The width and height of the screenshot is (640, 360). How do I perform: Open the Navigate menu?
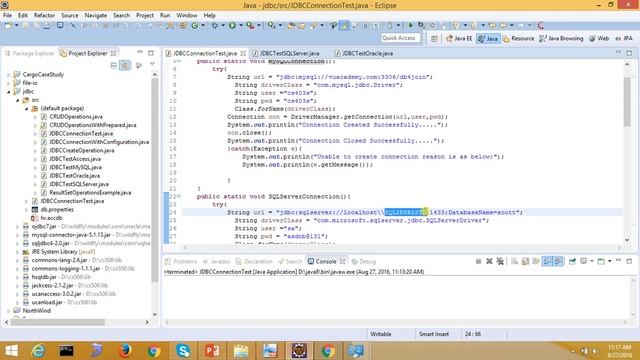coord(96,15)
